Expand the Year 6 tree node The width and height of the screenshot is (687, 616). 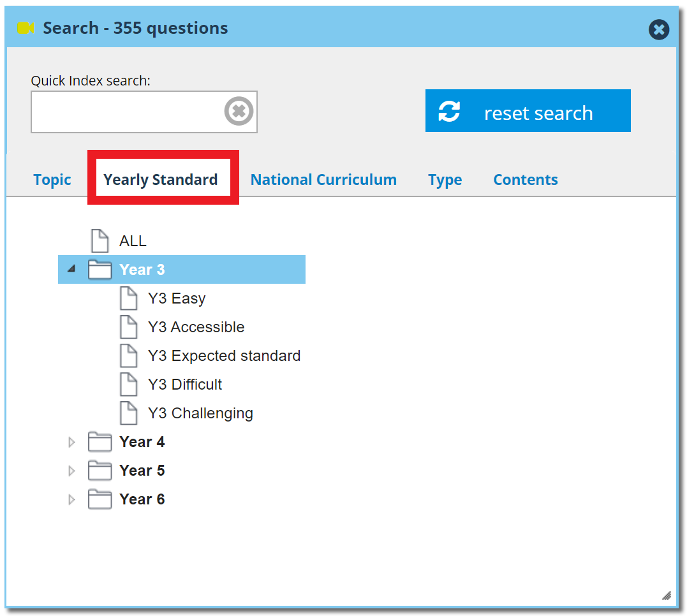pyautogui.click(x=71, y=499)
